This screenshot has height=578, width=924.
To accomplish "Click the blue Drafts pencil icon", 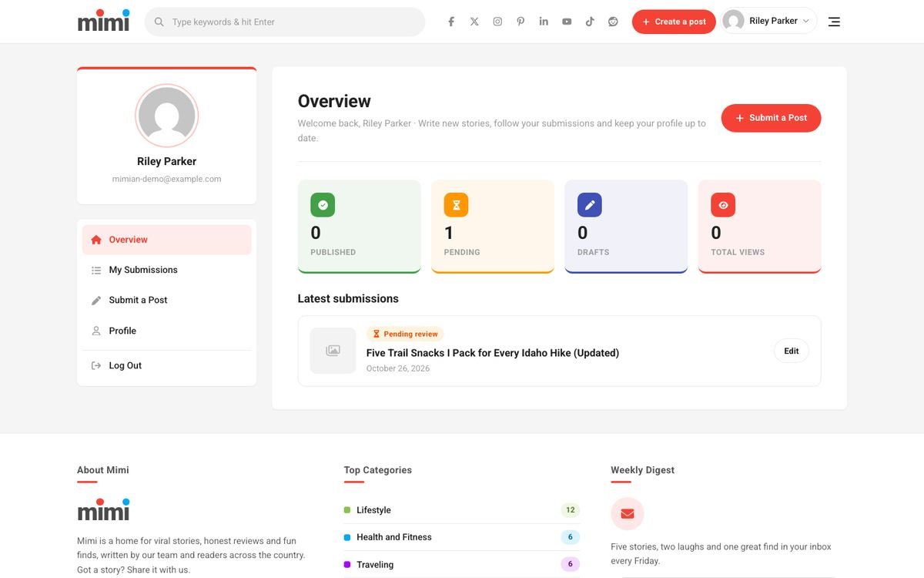I will click(x=590, y=205).
